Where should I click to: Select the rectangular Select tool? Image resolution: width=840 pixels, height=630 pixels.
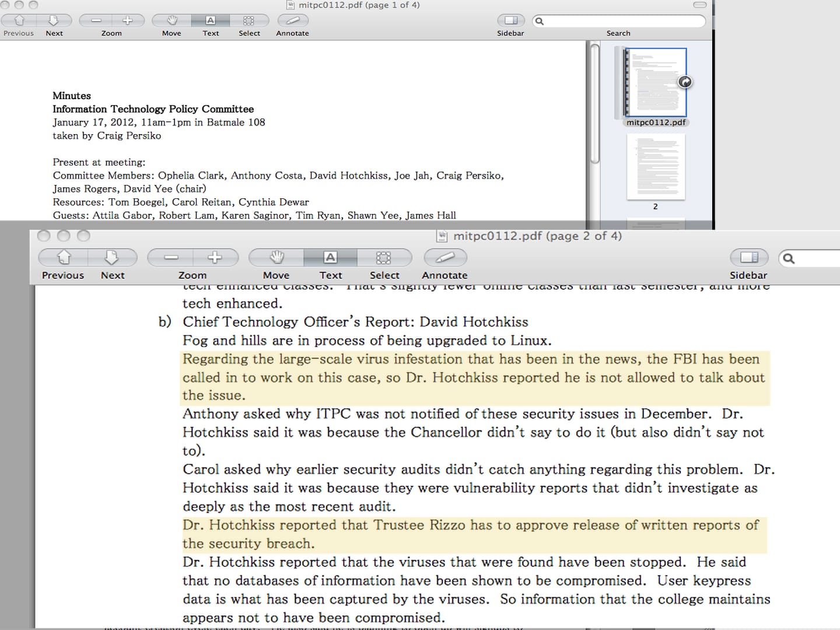point(384,257)
